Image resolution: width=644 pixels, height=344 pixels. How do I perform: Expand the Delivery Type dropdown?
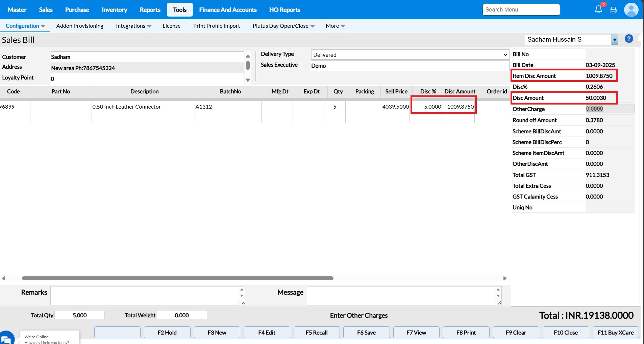click(410, 55)
